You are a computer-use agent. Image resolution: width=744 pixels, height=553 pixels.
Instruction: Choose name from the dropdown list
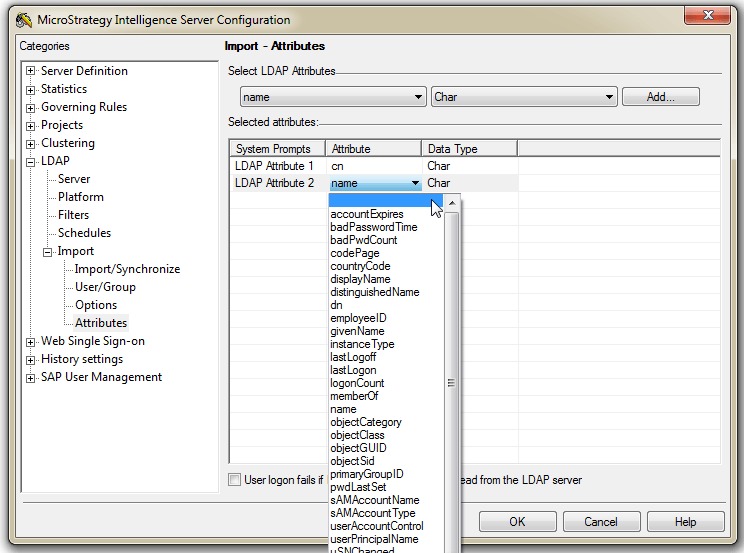click(x=344, y=409)
